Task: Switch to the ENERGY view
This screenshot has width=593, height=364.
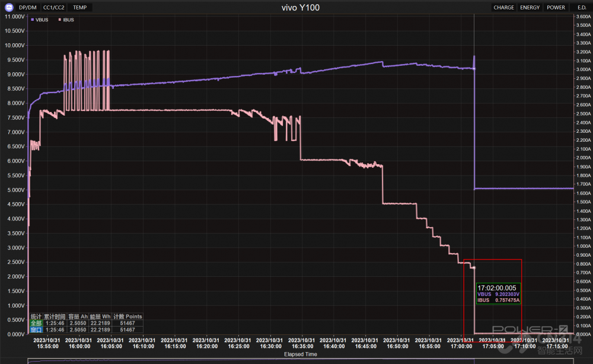Action: click(530, 7)
